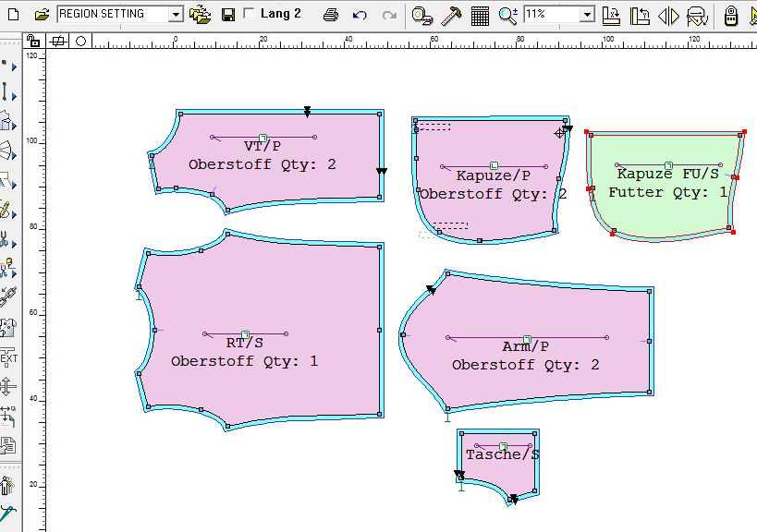
Task: Expand the zoom percentage dropdown showing 11%
Action: 588,15
